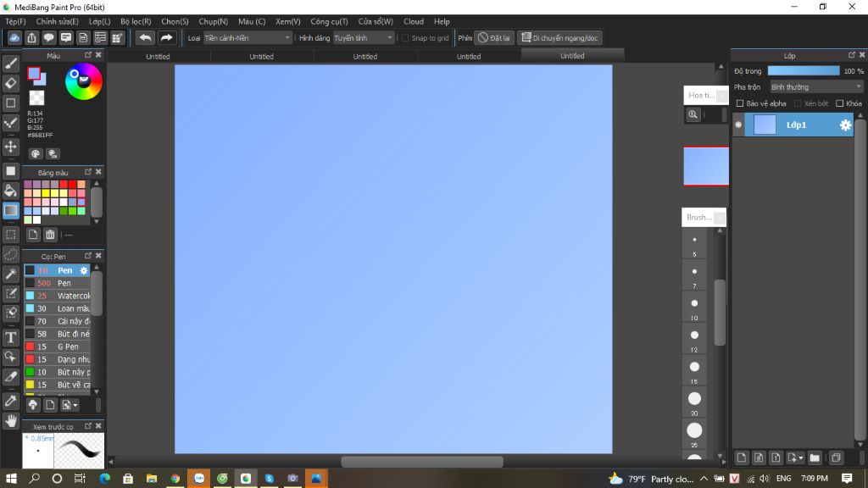Click the export/share icon in toolbar
This screenshot has height=488, width=868.
[31, 37]
